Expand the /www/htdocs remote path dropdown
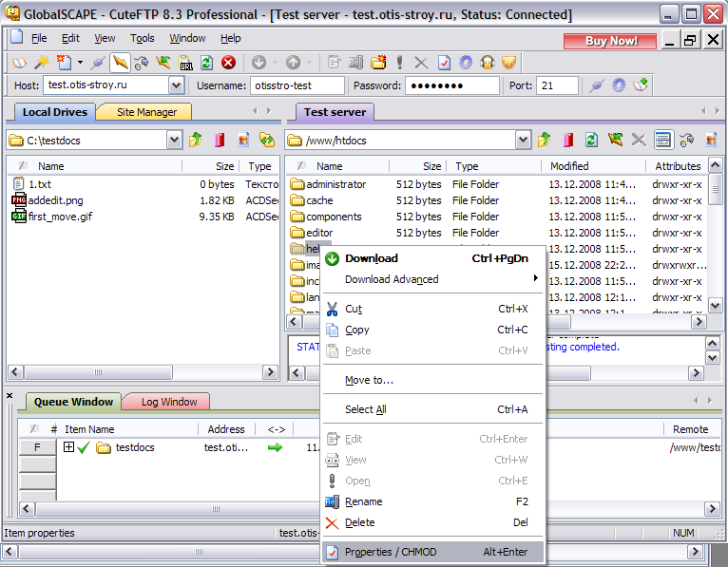The height and width of the screenshot is (567, 728). click(x=523, y=141)
